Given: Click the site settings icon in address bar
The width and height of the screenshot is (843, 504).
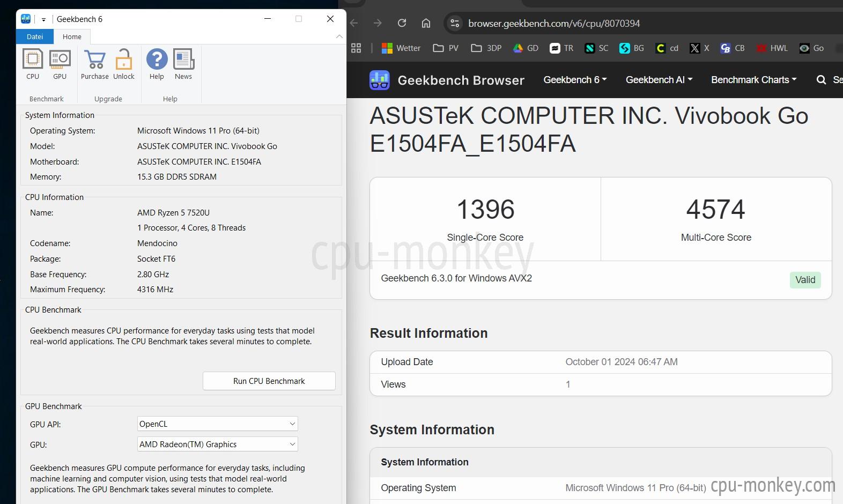Looking at the screenshot, I should (455, 23).
